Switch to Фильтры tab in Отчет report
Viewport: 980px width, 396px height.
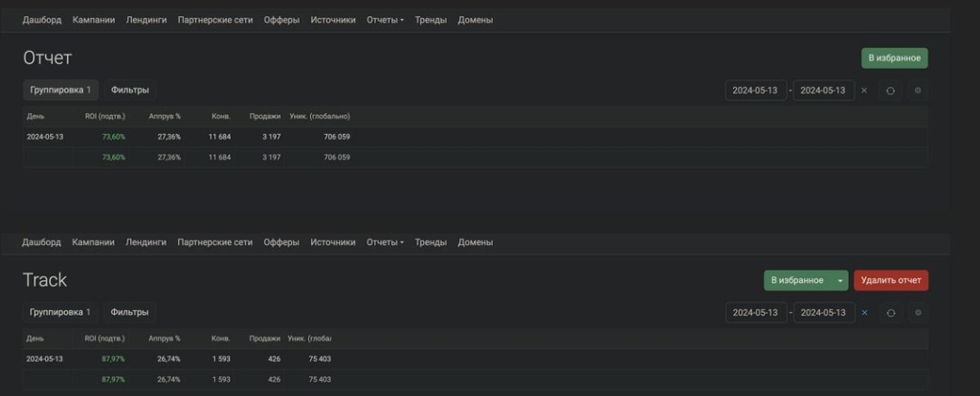tap(130, 90)
